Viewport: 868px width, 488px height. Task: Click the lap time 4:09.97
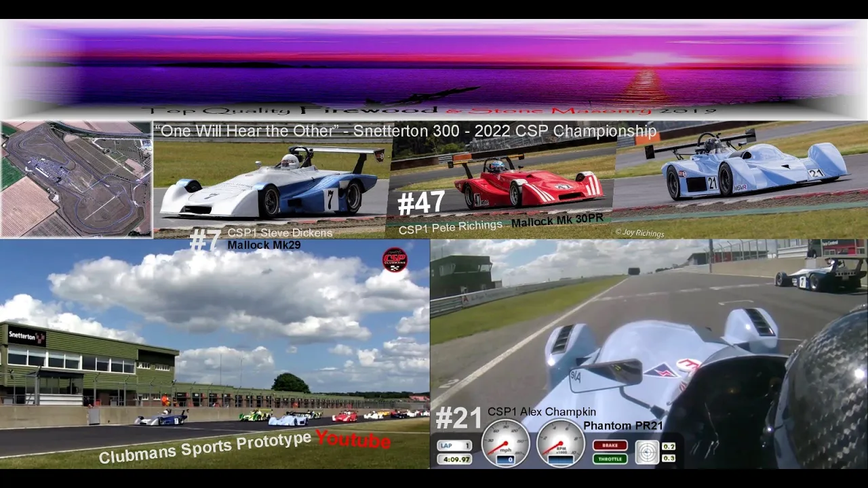[x=454, y=459]
